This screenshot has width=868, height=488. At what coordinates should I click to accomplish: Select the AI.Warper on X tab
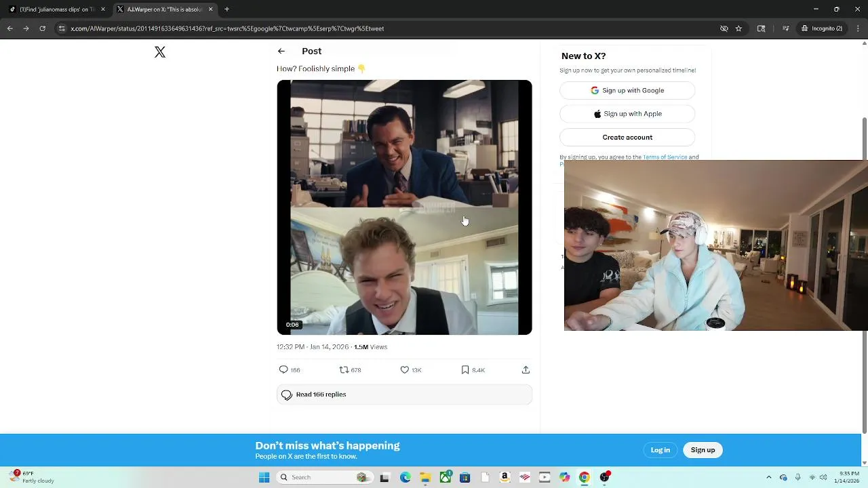click(165, 9)
